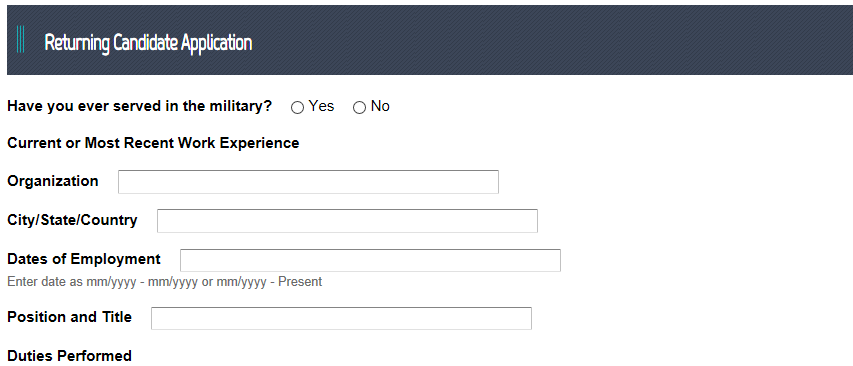The height and width of the screenshot is (366, 853).
Task: Click the three vertical bars header icon
Action: pos(20,39)
